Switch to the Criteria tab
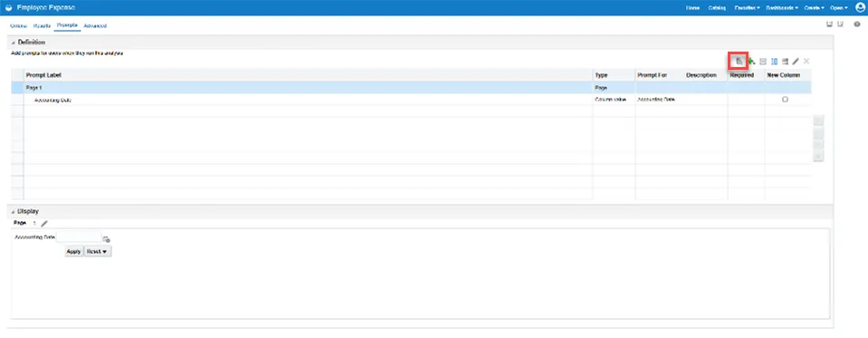 click(x=19, y=26)
